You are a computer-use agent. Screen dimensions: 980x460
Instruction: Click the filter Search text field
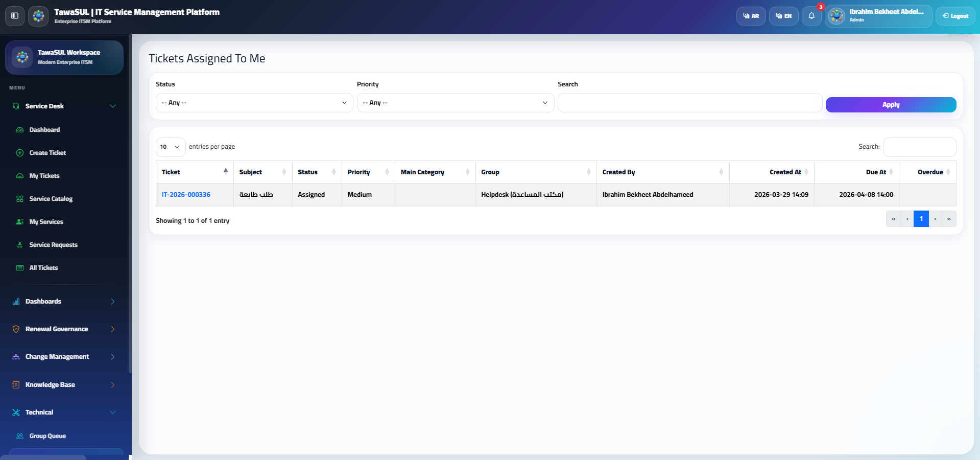coord(689,103)
